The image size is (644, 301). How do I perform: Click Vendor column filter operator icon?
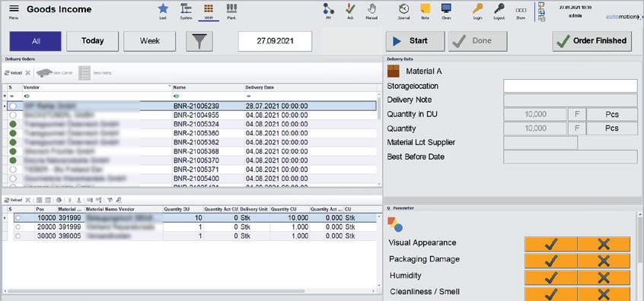[27, 96]
